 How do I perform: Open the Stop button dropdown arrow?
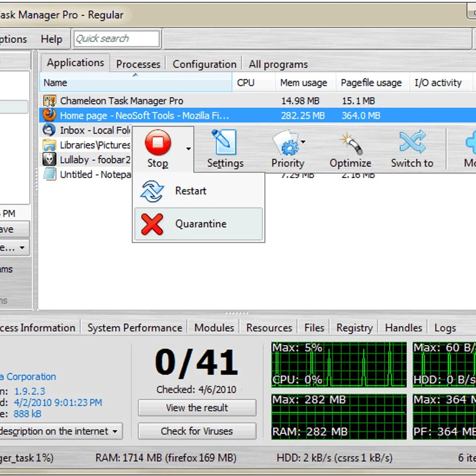pos(188,149)
